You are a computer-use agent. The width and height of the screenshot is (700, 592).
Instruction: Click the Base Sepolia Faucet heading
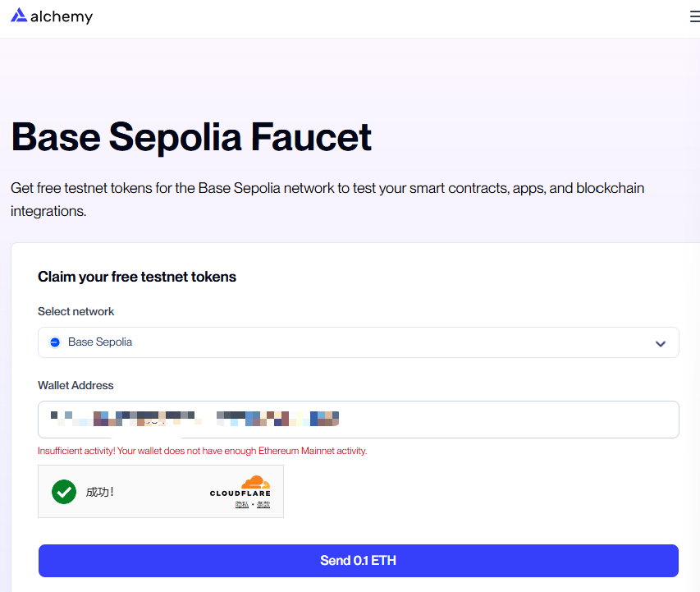pos(191,136)
